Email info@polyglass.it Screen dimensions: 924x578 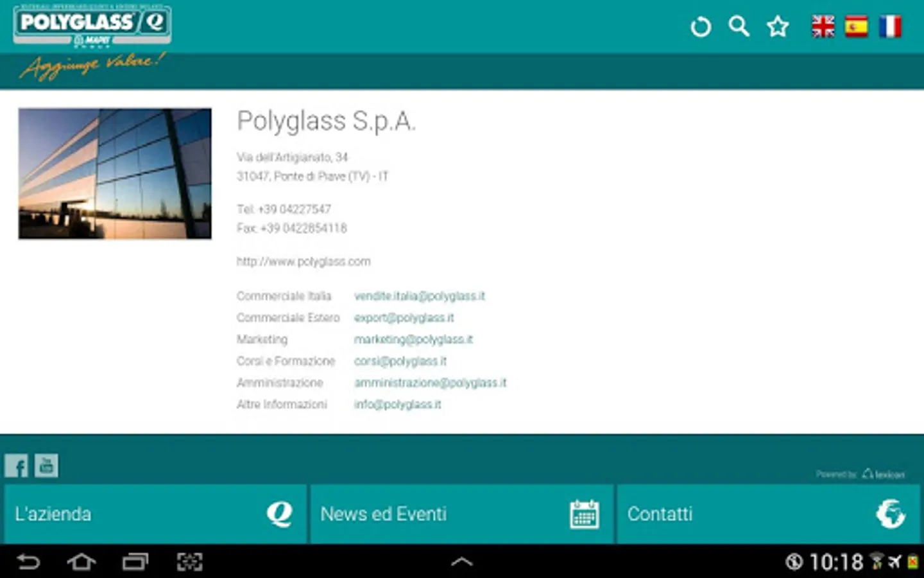[398, 405]
